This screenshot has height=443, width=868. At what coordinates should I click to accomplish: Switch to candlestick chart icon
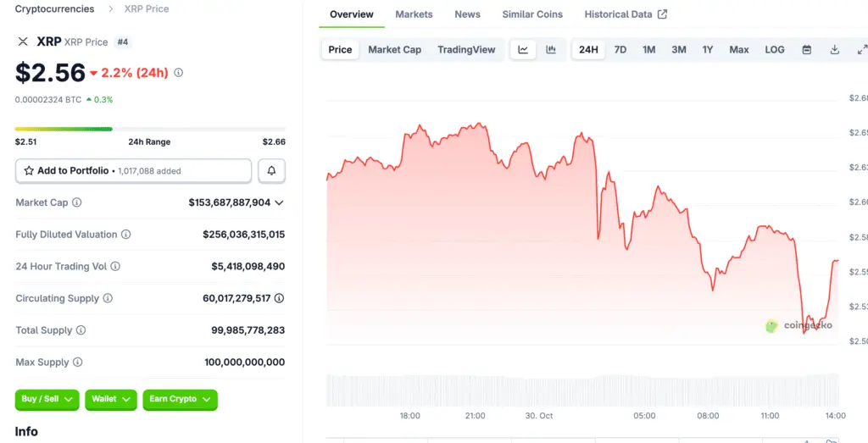(551, 50)
